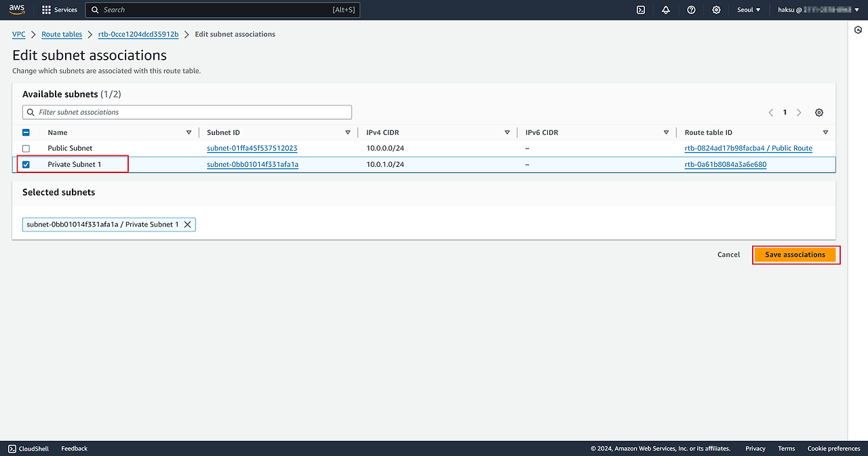
Task: Expand the Seoul region dropdown
Action: point(749,10)
